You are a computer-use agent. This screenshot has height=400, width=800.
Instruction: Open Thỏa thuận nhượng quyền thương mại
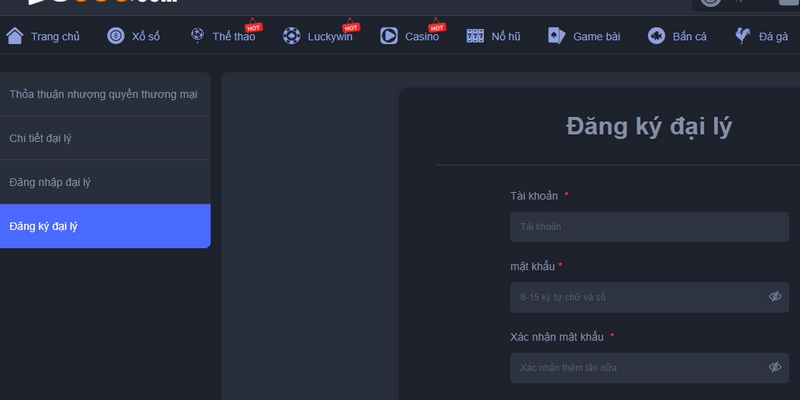click(104, 94)
